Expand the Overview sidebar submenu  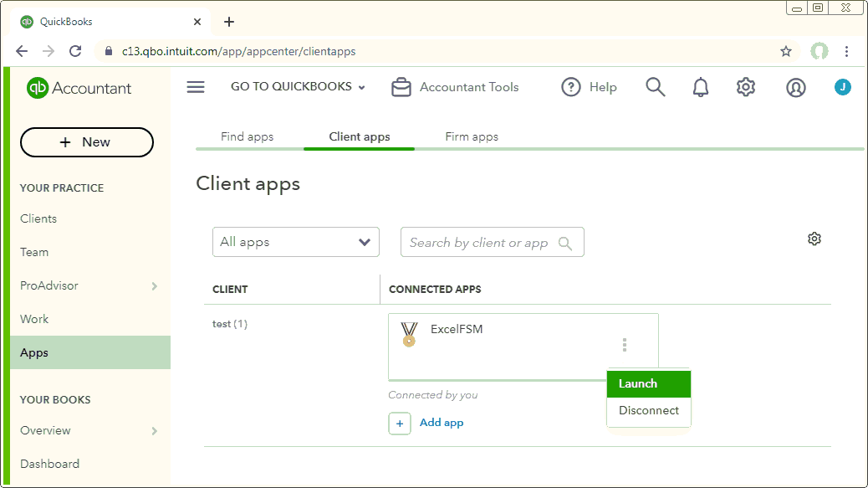155,431
